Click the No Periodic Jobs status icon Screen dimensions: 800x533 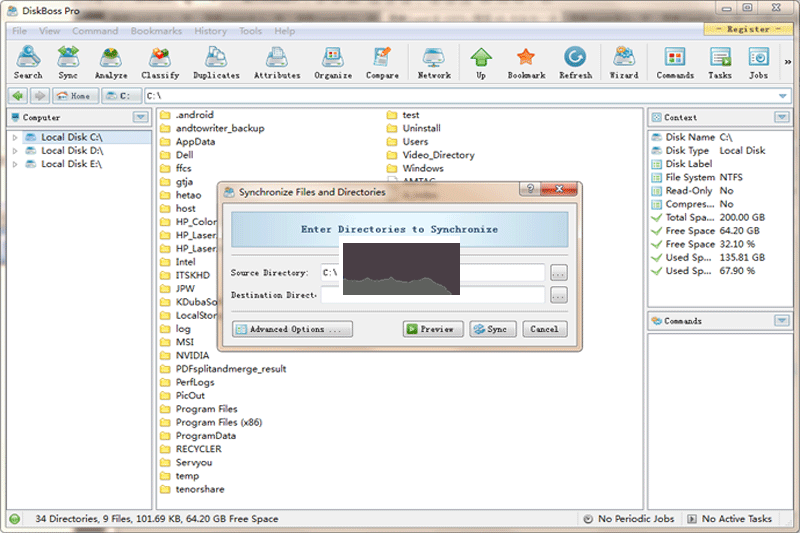pos(588,519)
